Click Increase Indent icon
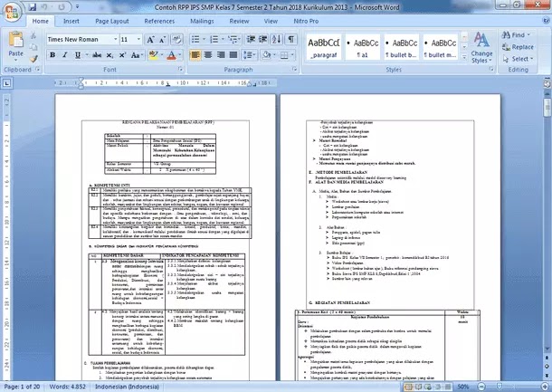This screenshot has height=392, width=552. pyautogui.click(x=263, y=39)
